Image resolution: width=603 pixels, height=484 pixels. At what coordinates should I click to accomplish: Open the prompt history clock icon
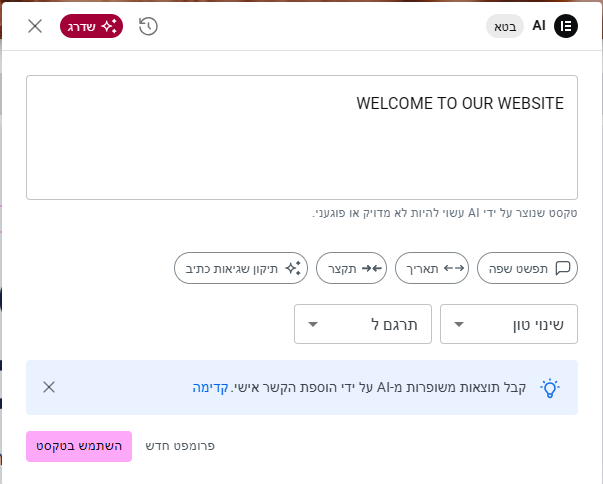click(148, 26)
